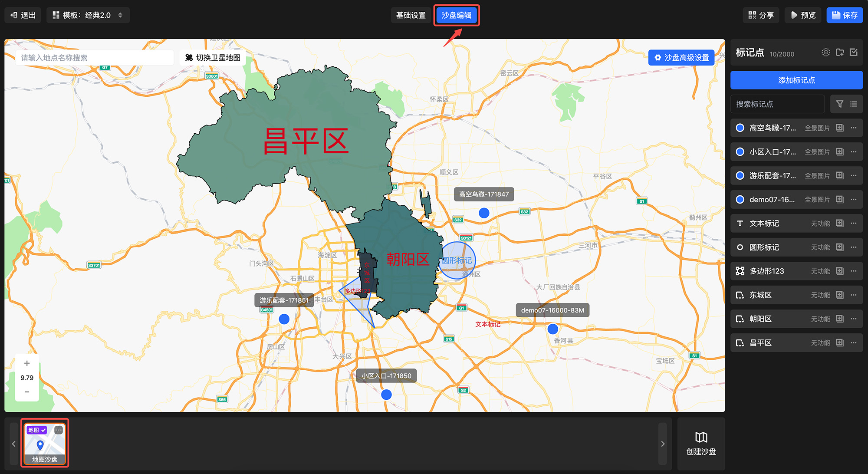Image resolution: width=868 pixels, height=474 pixels.
Task: Click duplicate icon on 东城区 row
Action: tap(840, 295)
